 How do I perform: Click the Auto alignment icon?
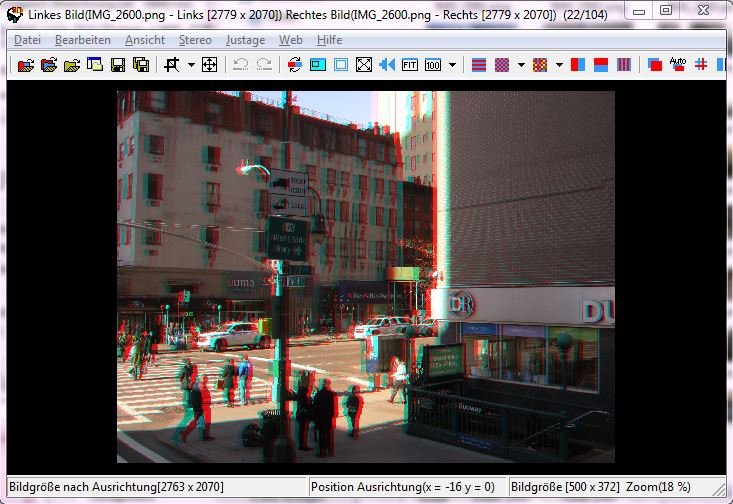click(x=678, y=65)
